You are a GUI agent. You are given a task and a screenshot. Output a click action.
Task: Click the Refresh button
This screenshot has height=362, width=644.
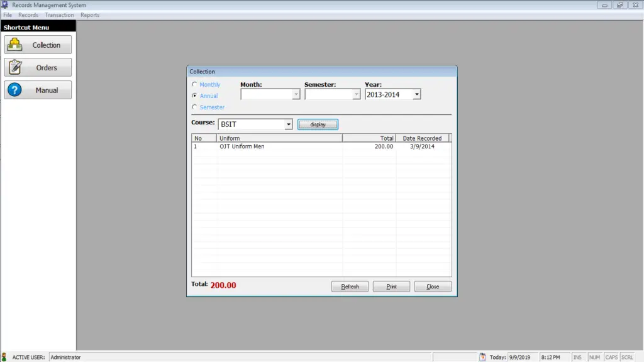click(350, 286)
